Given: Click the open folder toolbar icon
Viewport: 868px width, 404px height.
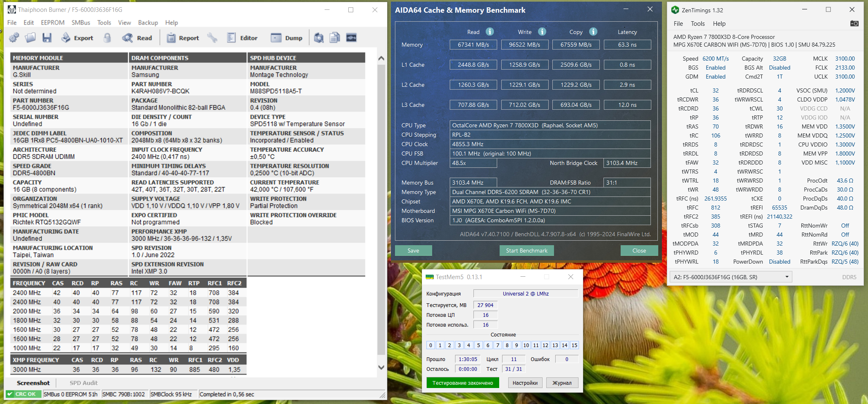Looking at the screenshot, I should pos(30,38).
